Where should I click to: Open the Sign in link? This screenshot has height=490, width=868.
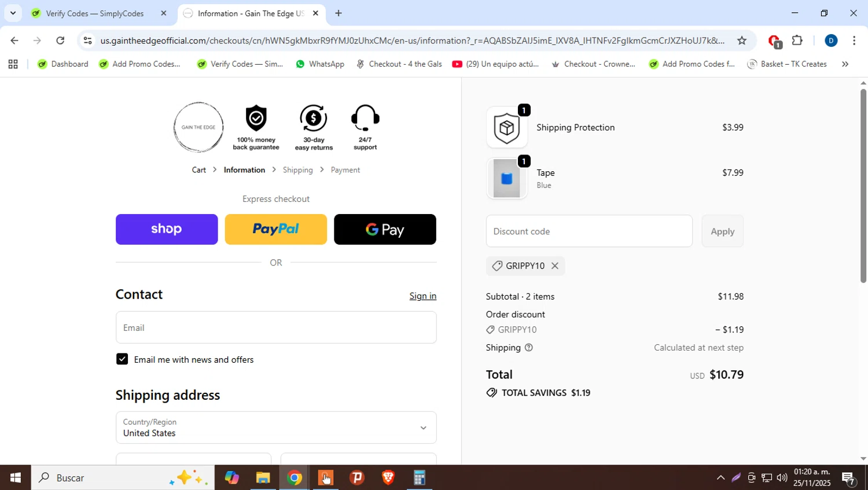[423, 296]
